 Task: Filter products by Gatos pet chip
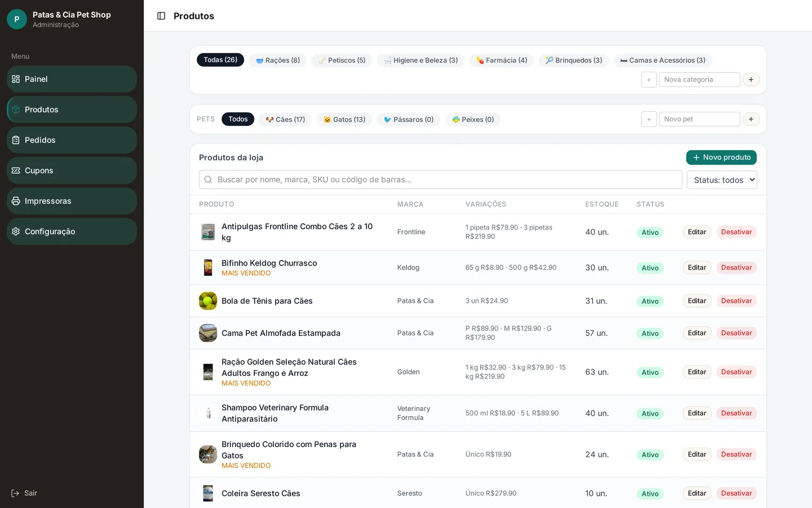(x=345, y=119)
